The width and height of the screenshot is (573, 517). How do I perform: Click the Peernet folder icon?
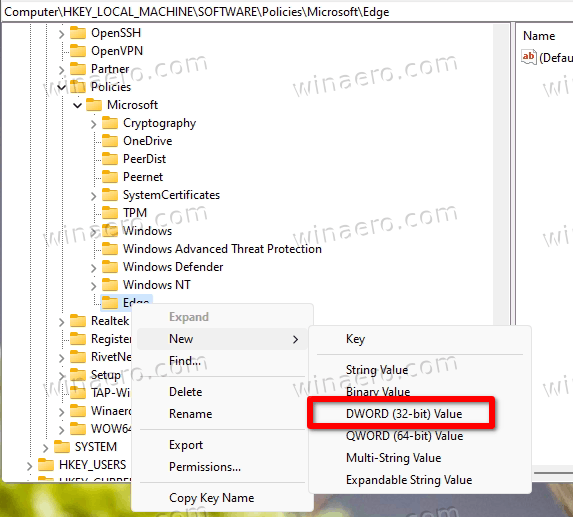[110, 176]
